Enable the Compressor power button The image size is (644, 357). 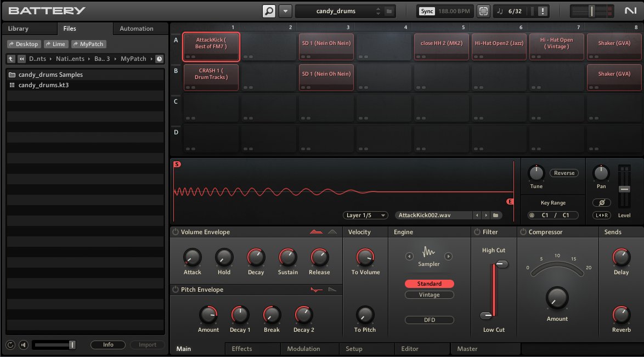pyautogui.click(x=523, y=232)
